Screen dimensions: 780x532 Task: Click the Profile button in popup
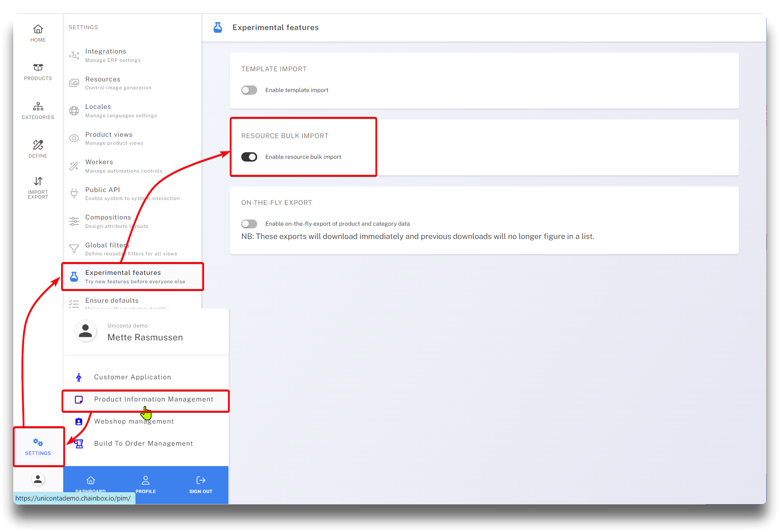coord(146,484)
